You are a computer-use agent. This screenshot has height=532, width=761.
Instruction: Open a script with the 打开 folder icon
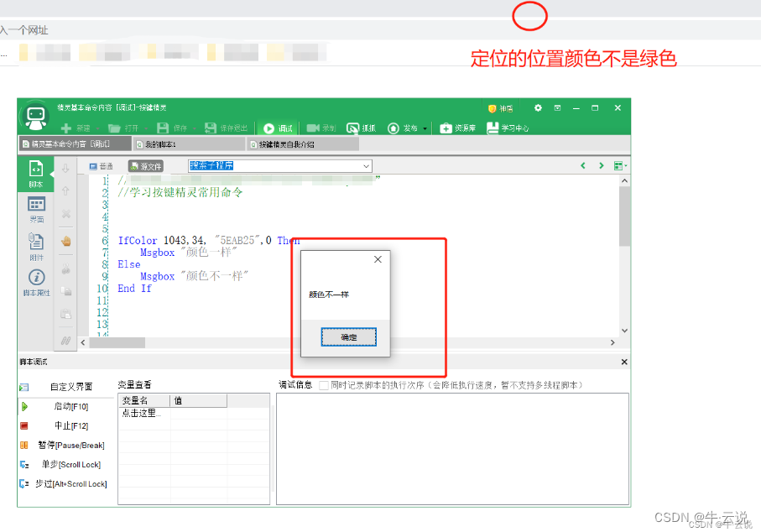[115, 128]
